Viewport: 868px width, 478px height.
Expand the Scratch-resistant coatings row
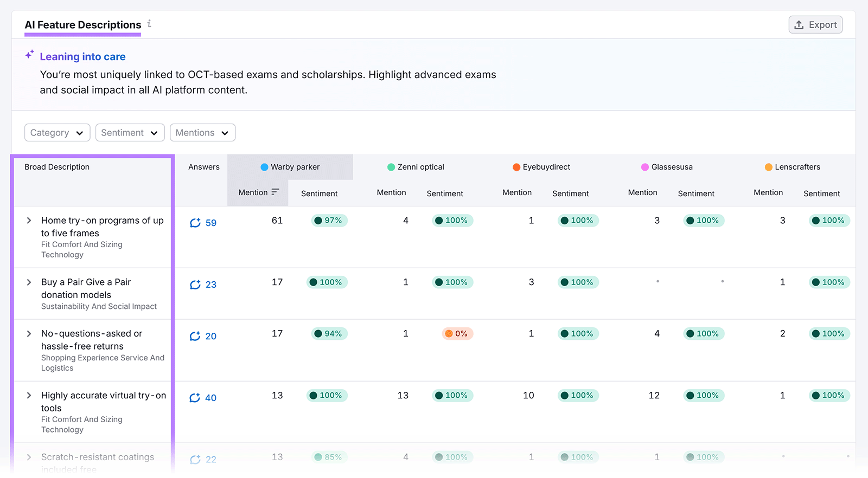click(29, 457)
